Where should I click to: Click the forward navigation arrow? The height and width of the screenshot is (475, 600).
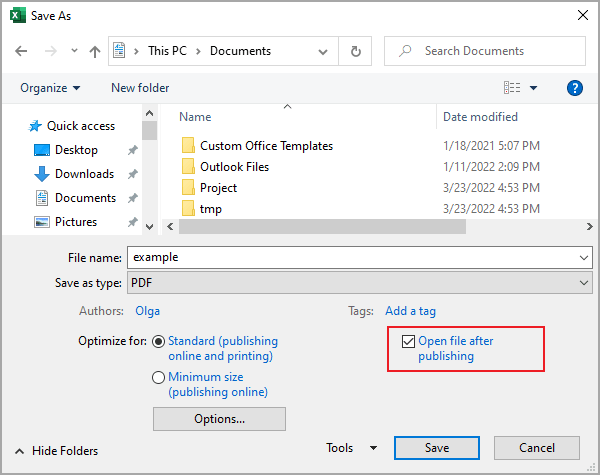[x=51, y=51]
